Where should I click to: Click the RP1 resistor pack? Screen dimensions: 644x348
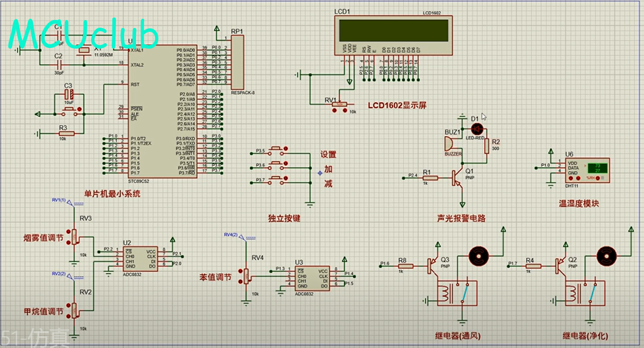tap(238, 62)
